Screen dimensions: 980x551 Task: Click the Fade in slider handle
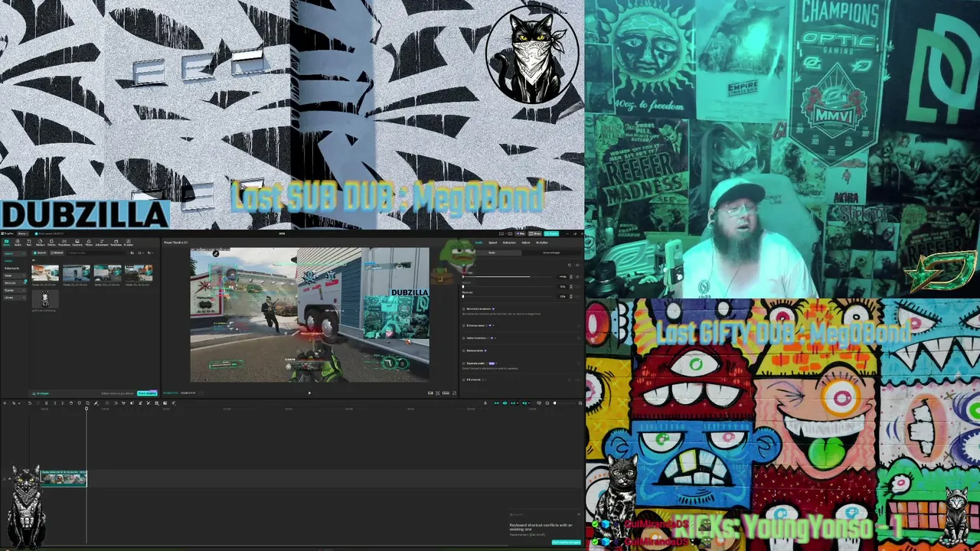(x=463, y=287)
